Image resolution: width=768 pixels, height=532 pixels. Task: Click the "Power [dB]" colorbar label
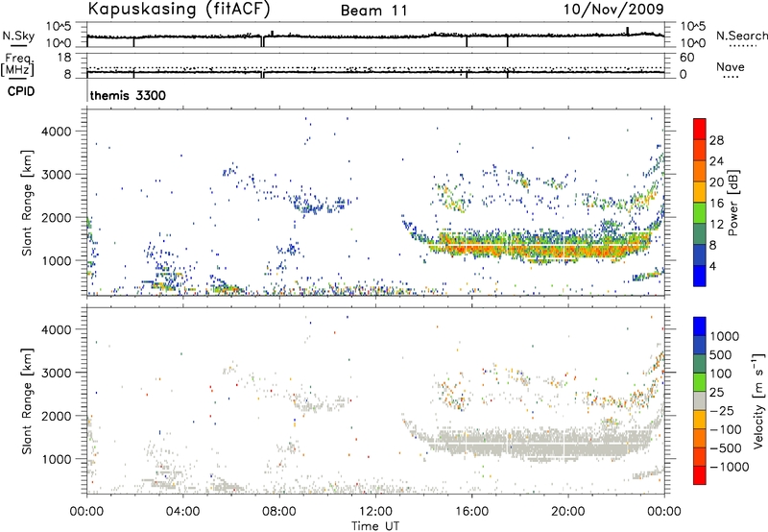(x=732, y=203)
